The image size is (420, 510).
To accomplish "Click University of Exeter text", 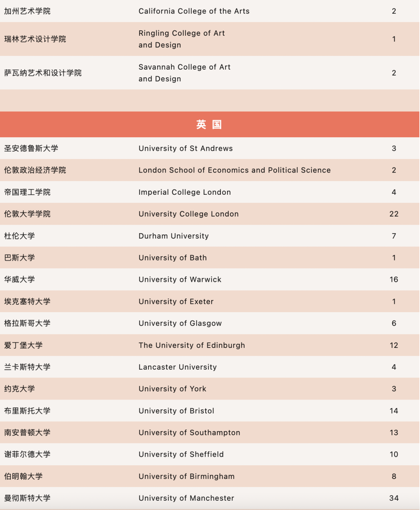I will pyautogui.click(x=176, y=302).
